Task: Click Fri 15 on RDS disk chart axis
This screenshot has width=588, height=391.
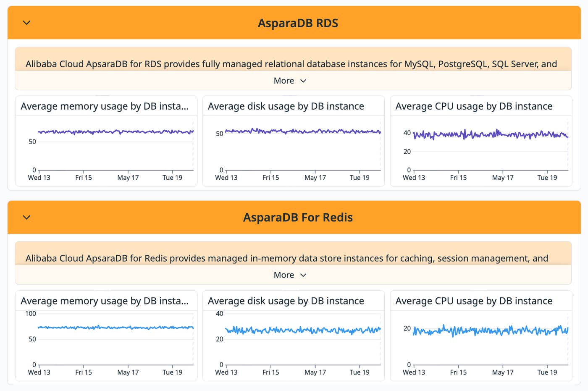Action: [x=271, y=178]
